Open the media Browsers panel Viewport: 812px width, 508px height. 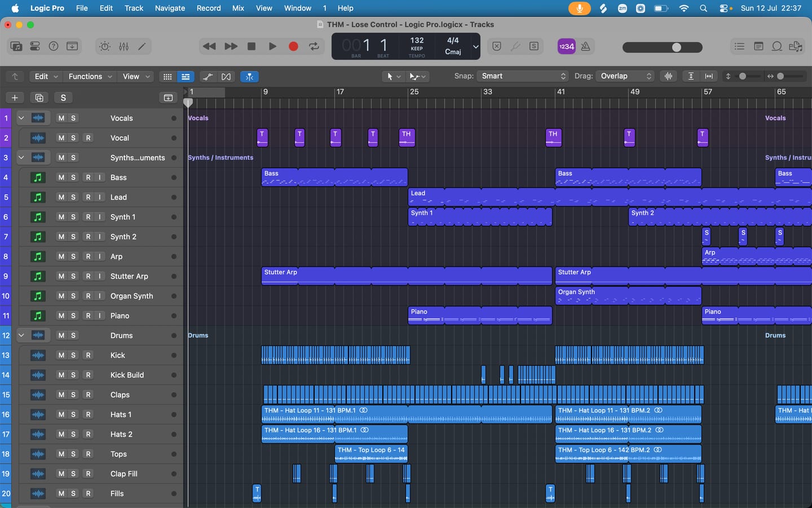click(796, 46)
